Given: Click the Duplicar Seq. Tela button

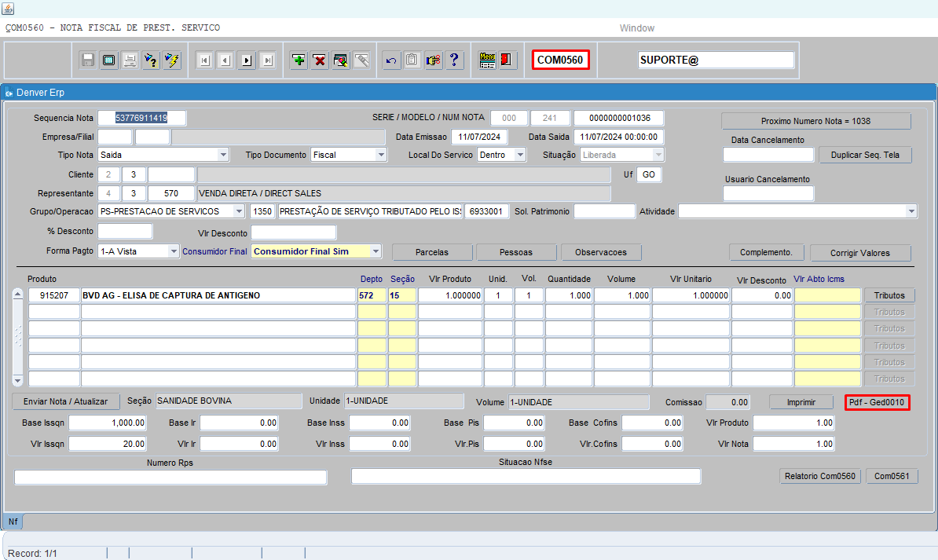Looking at the screenshot, I should (x=865, y=155).
